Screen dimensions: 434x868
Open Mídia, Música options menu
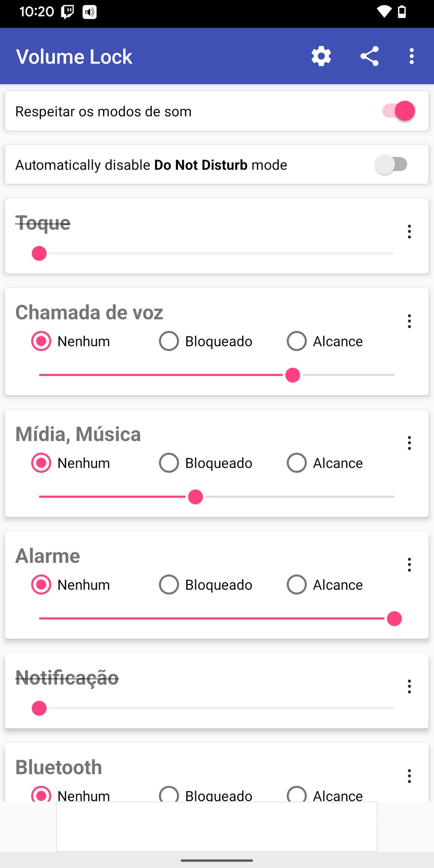[x=409, y=443]
